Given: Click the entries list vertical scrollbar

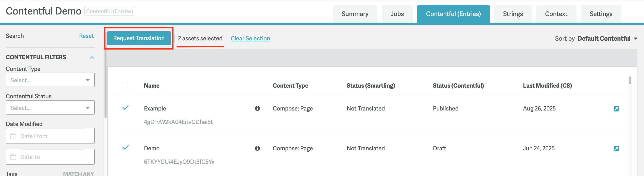Looking at the screenshot, I should point(630,81).
